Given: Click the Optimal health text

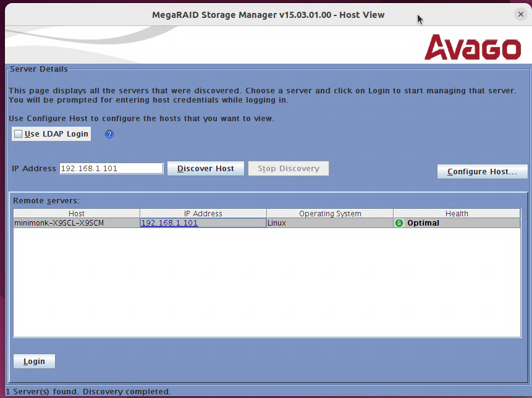Looking at the screenshot, I should (x=423, y=223).
